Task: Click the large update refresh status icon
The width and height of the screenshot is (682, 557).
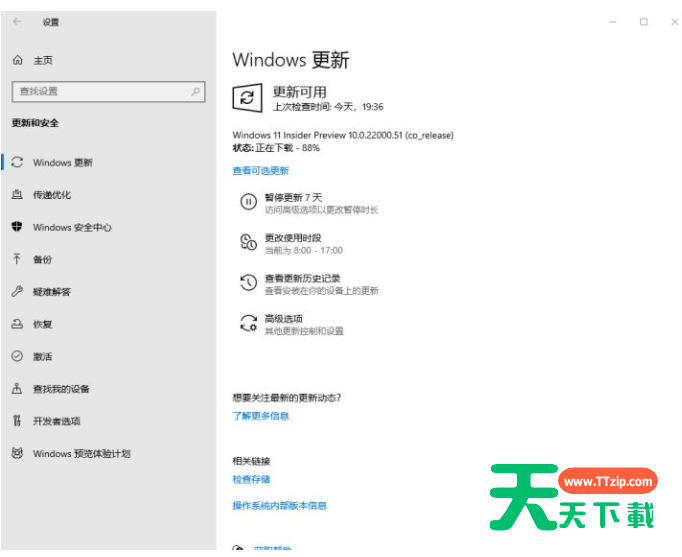Action: tap(247, 98)
